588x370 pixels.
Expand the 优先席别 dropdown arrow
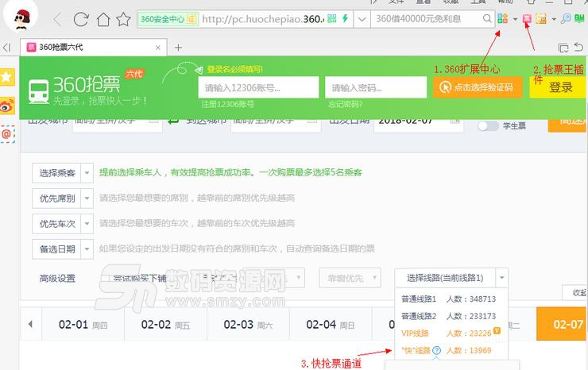(x=87, y=198)
